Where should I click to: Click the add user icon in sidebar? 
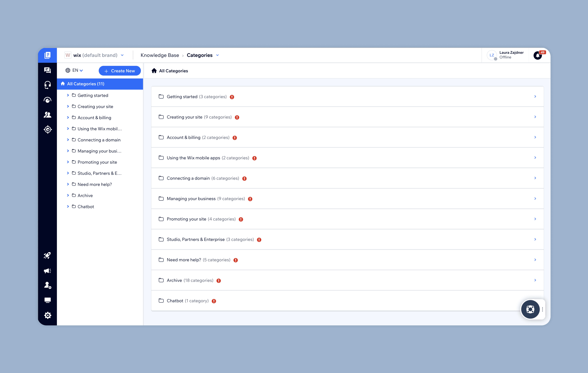pos(47,285)
